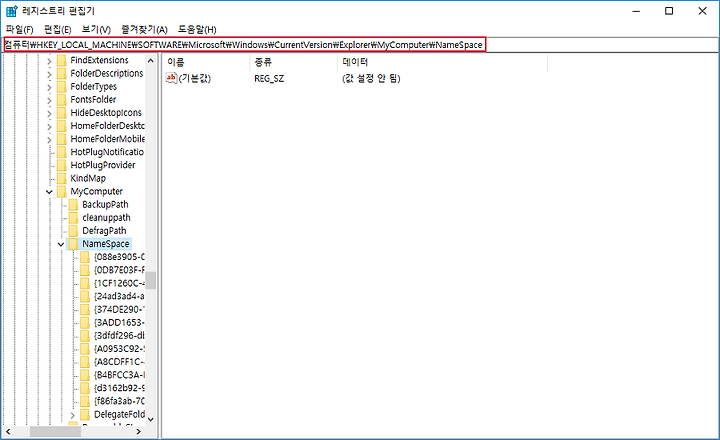This screenshot has height=440, width=720.
Task: Click the FolderTypes folder icon
Action: pyautogui.click(x=62, y=86)
